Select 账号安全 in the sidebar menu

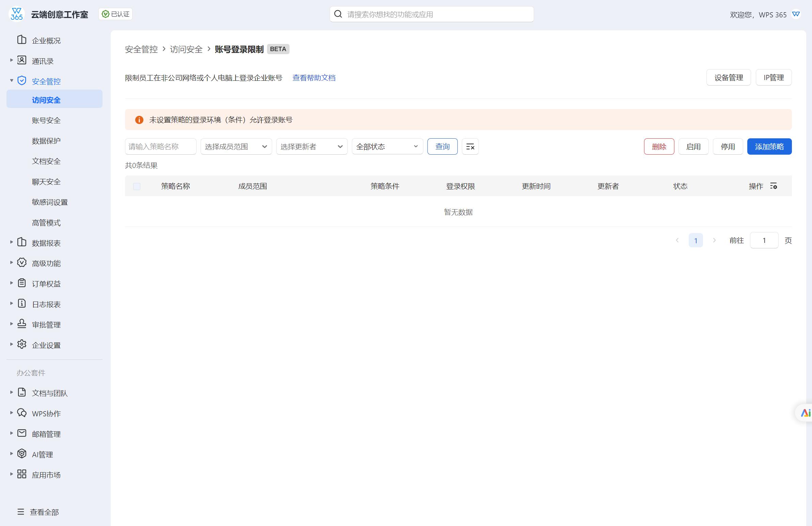tap(46, 121)
